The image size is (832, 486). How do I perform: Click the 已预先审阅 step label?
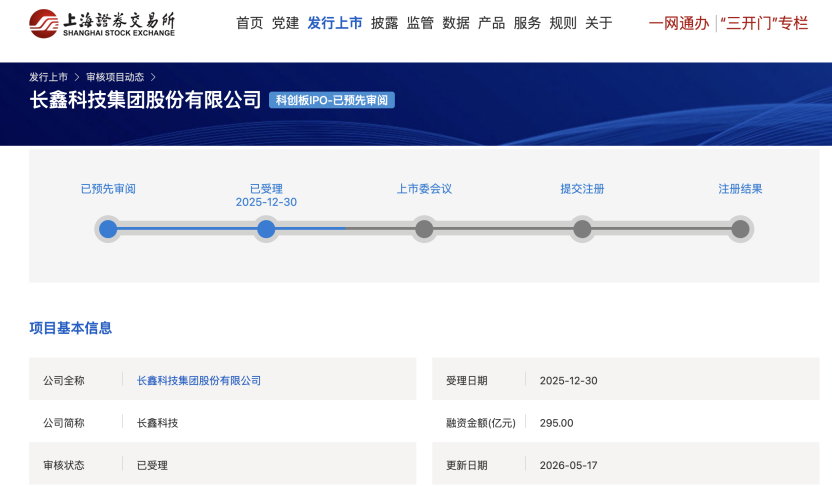point(108,189)
